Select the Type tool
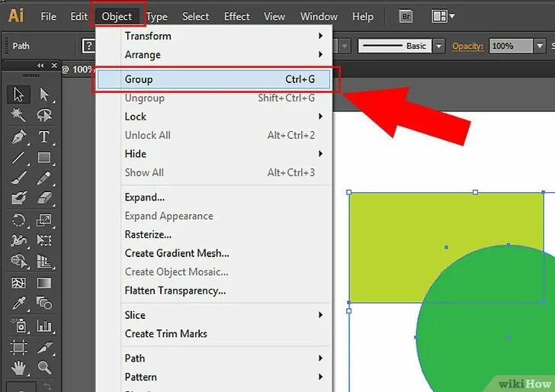 [x=44, y=137]
